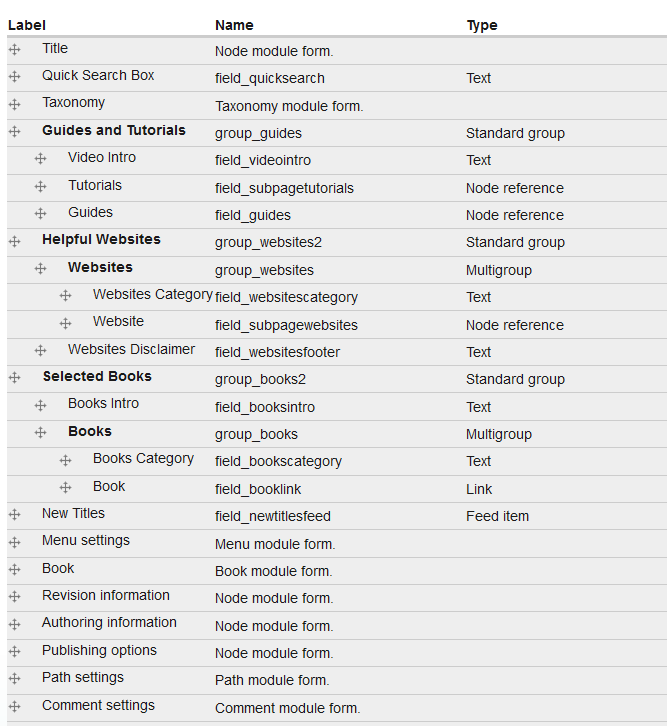Select the group_books name cell

click(x=256, y=434)
